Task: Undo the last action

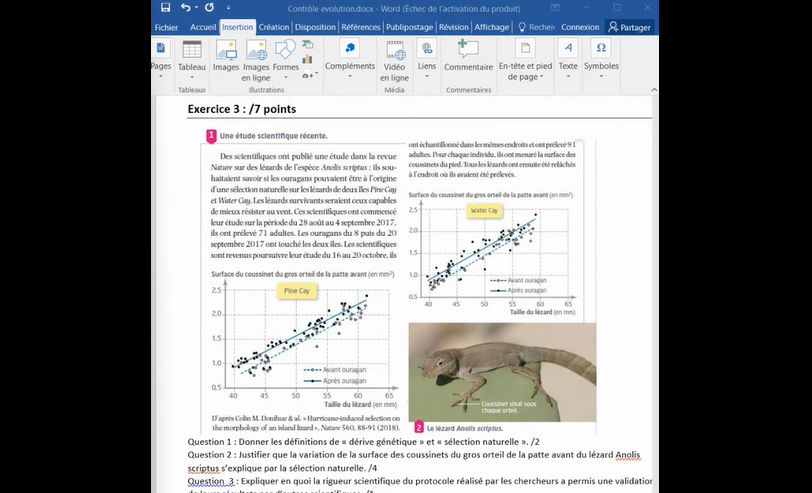Action: [185, 8]
